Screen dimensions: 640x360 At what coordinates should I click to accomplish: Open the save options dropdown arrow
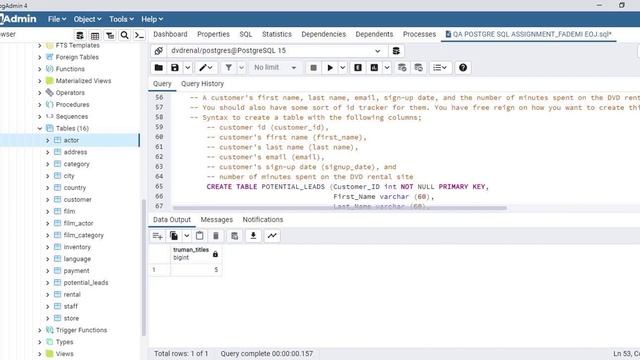[187, 68]
